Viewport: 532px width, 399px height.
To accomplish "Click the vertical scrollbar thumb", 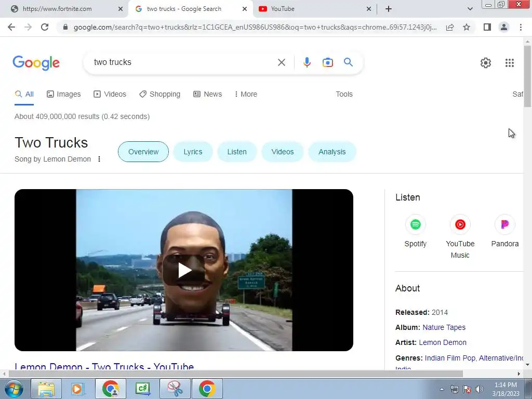I will (527, 77).
